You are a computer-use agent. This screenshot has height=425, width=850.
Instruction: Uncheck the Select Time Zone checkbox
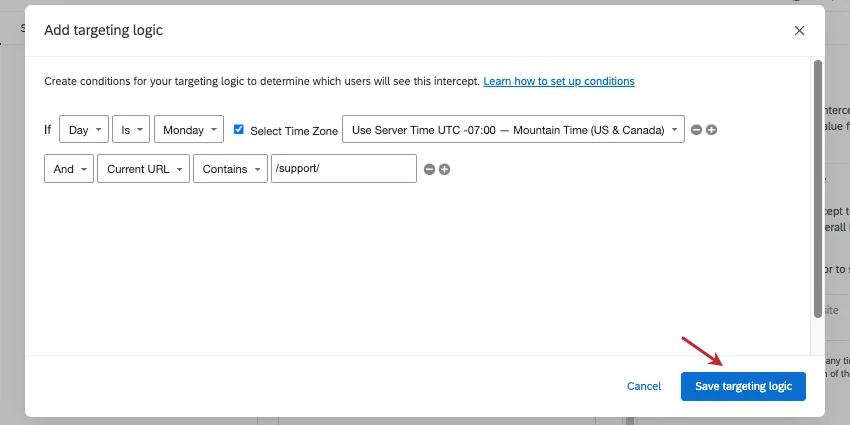238,129
